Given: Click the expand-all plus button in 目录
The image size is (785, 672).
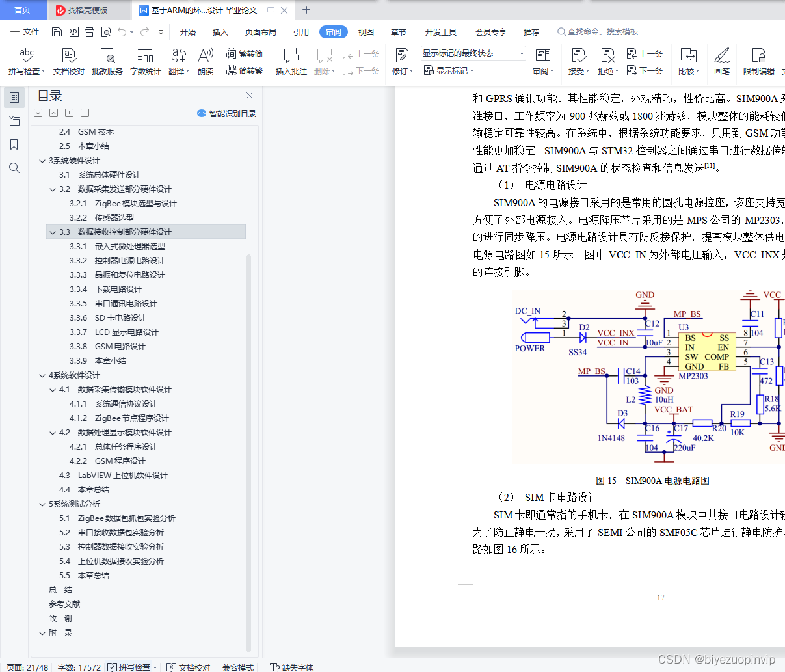Looking at the screenshot, I should (70, 113).
